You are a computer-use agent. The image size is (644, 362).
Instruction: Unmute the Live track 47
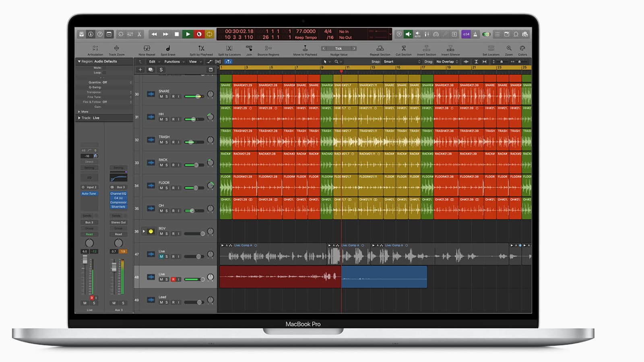tap(161, 257)
